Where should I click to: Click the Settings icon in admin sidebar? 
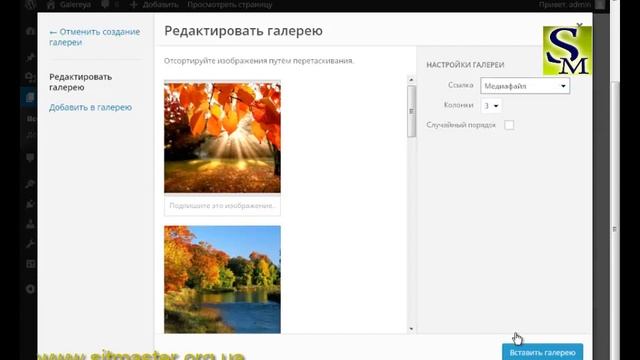point(30,264)
